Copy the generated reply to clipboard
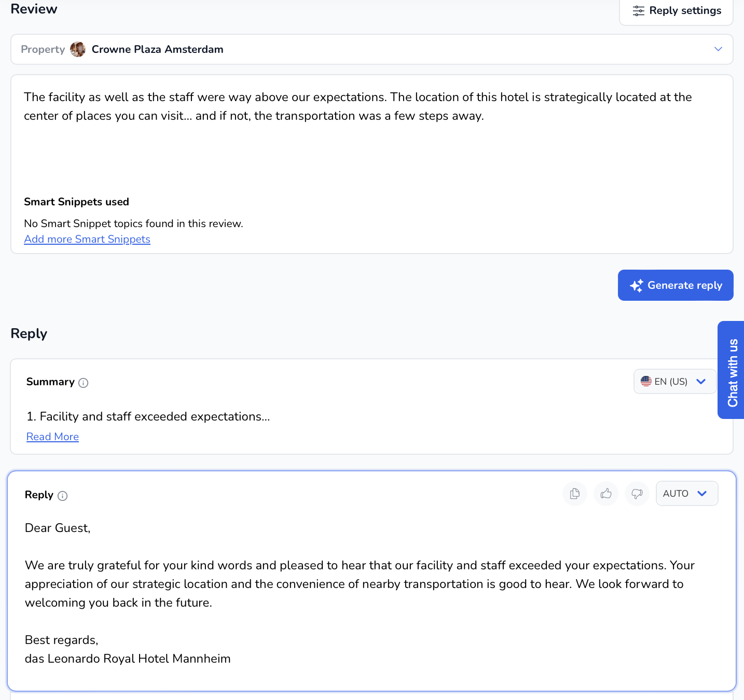This screenshot has height=700, width=744. [x=575, y=494]
